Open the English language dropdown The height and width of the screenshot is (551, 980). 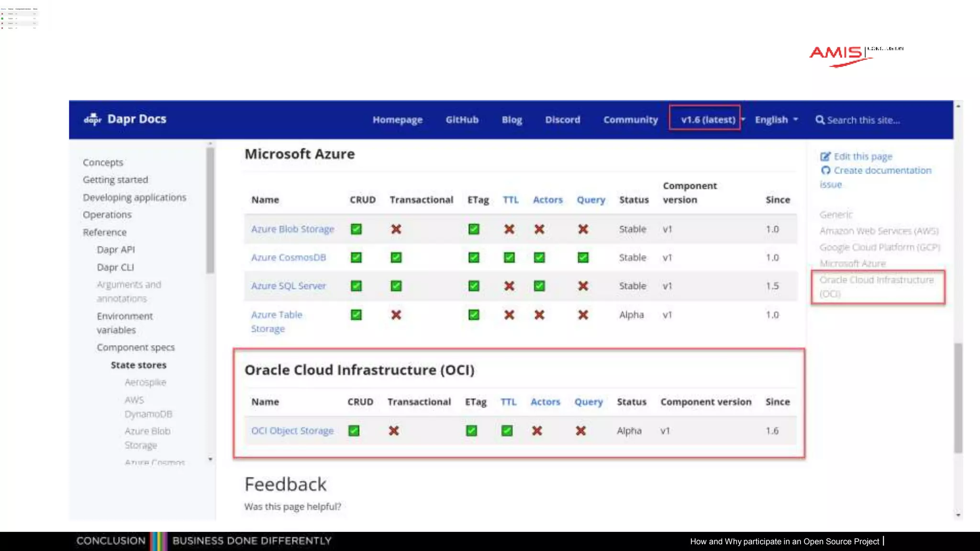click(x=776, y=120)
